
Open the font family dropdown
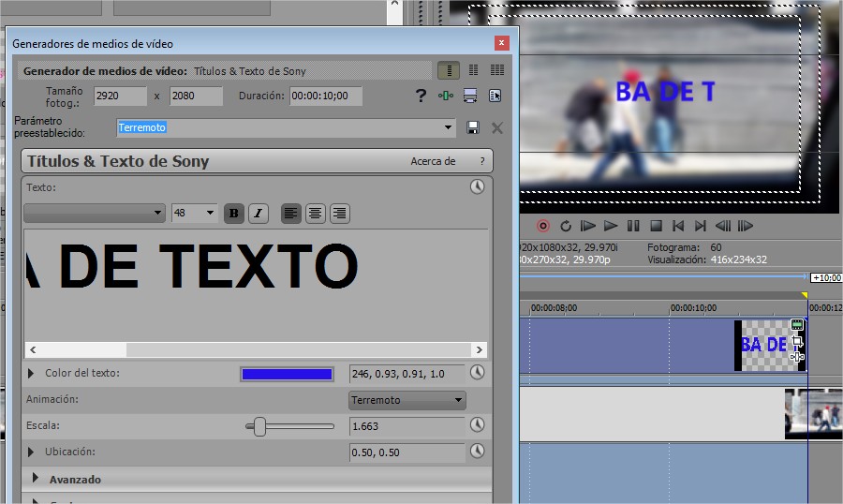pyautogui.click(x=94, y=213)
